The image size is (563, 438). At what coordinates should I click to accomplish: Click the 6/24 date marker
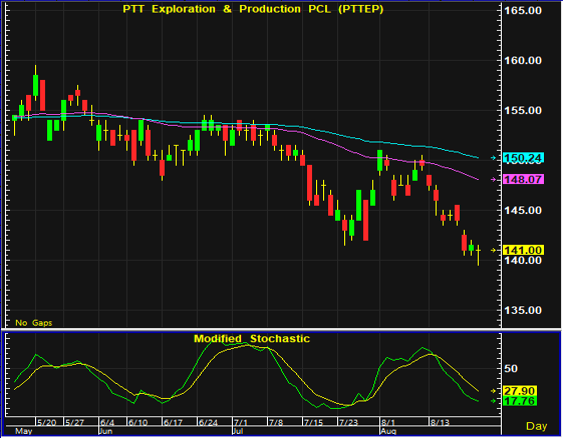click(x=208, y=422)
